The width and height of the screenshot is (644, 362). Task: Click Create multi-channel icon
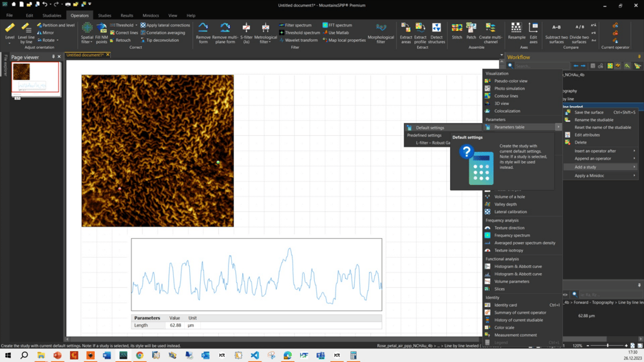click(490, 33)
